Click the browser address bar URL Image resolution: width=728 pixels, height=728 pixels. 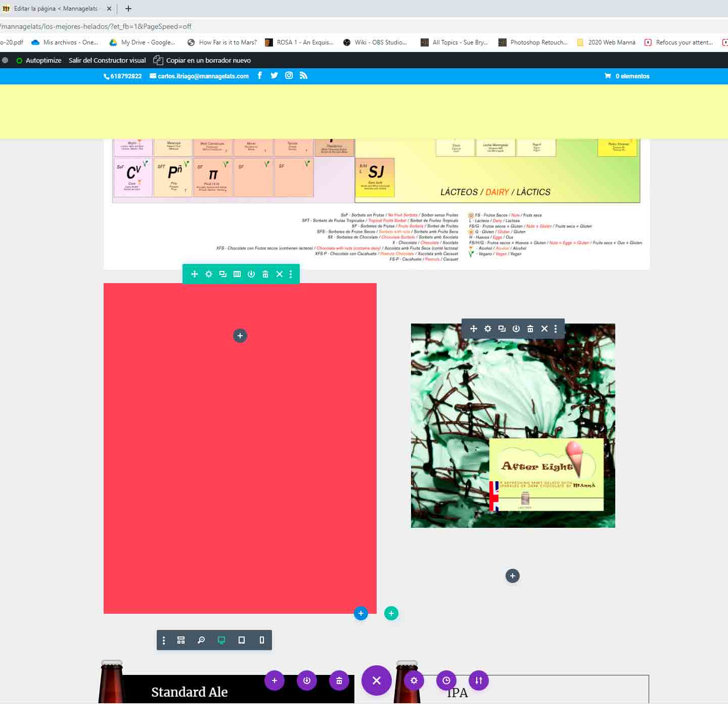point(96,26)
